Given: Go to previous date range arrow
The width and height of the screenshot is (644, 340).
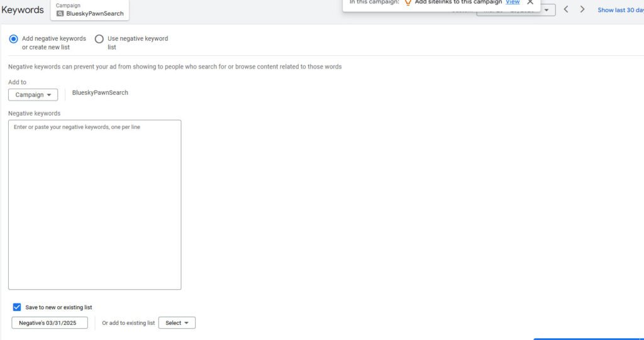Looking at the screenshot, I should pyautogui.click(x=566, y=9).
